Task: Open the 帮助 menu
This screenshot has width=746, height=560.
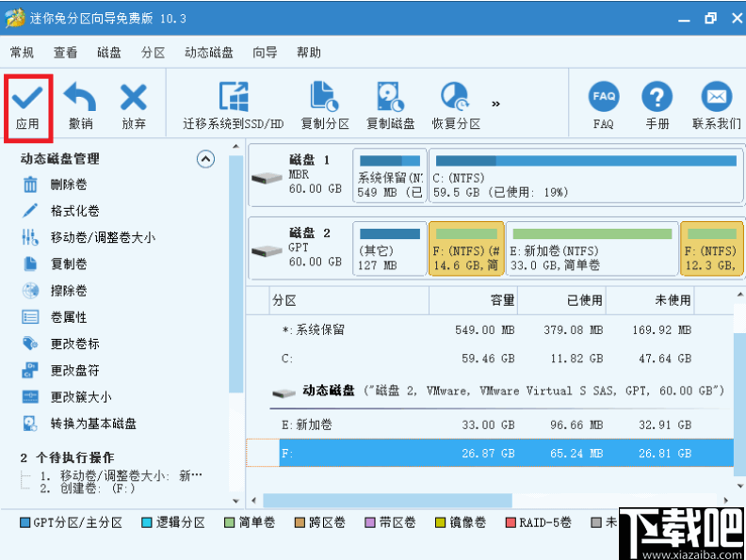Action: pyautogui.click(x=308, y=53)
